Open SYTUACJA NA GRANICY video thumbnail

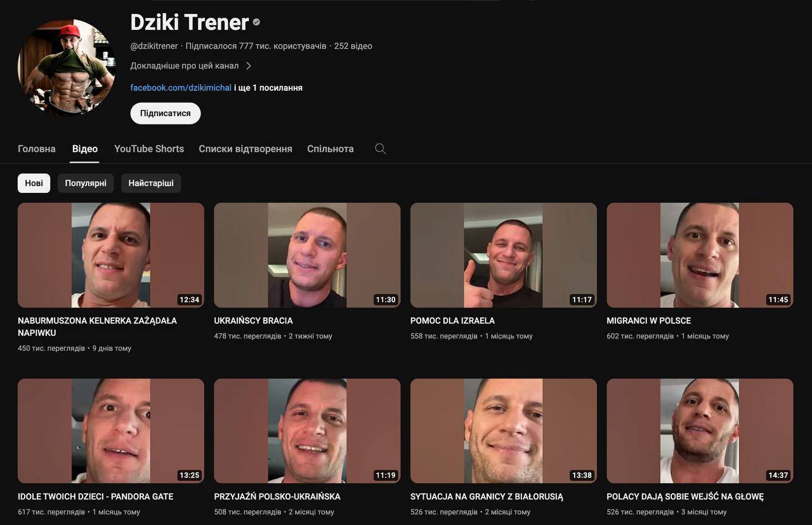pos(504,431)
